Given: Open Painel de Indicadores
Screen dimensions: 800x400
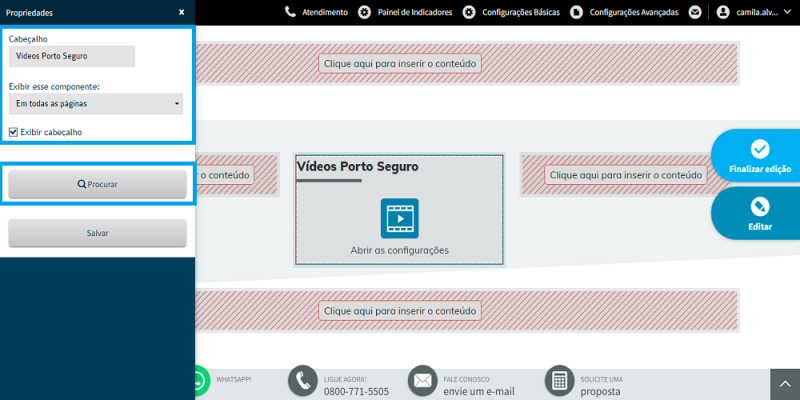Looking at the screenshot, I should (404, 12).
